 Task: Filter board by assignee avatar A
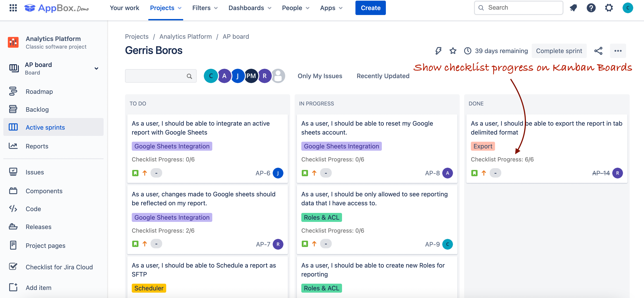224,76
